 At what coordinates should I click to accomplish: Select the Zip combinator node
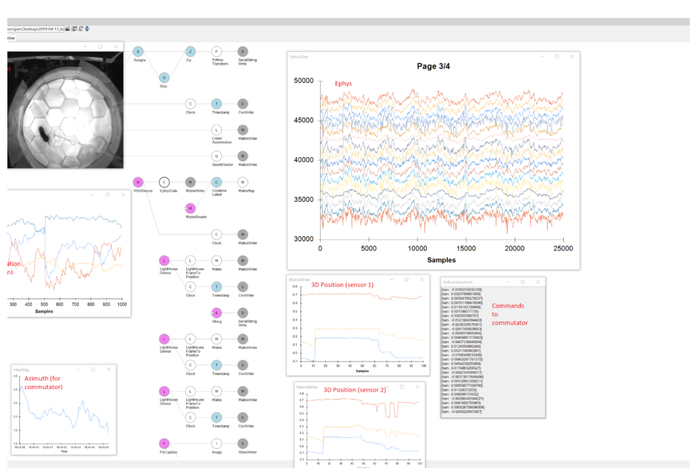click(x=190, y=52)
